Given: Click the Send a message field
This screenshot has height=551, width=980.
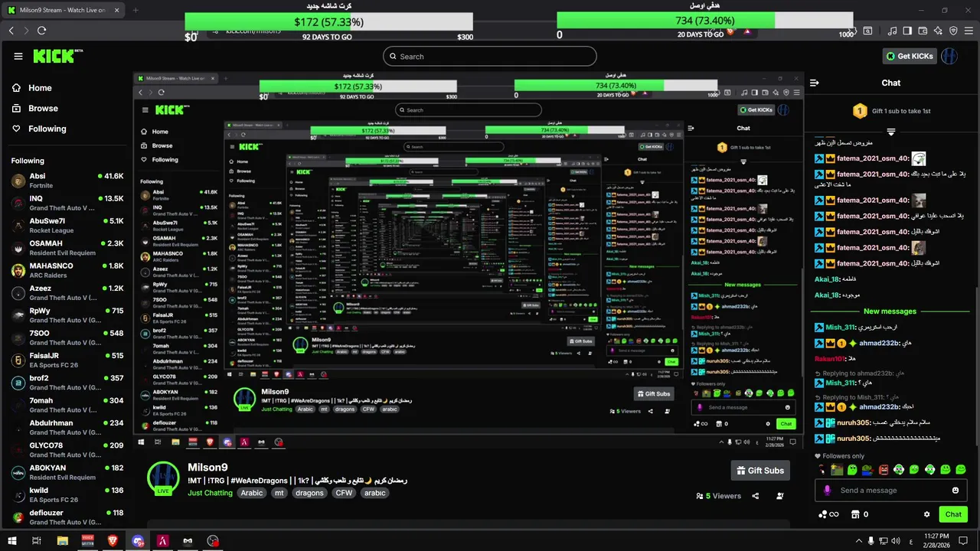Looking at the screenshot, I should click(x=891, y=491).
